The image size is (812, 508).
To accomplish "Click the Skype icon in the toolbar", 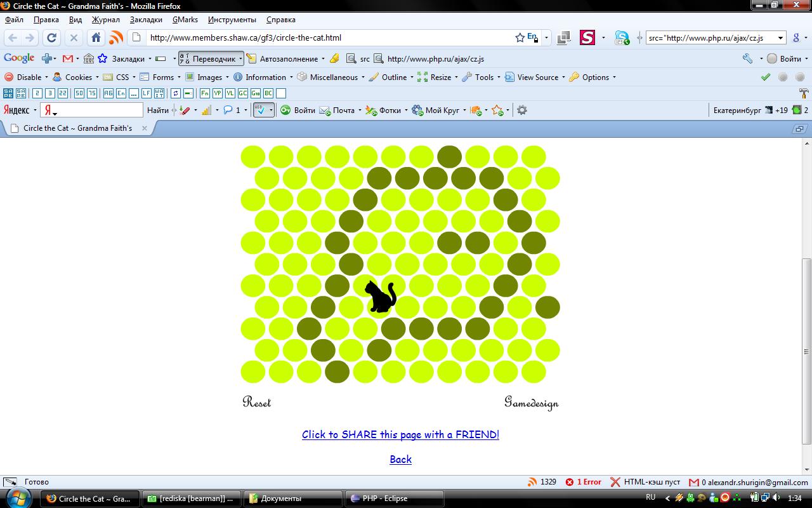I will [x=621, y=37].
